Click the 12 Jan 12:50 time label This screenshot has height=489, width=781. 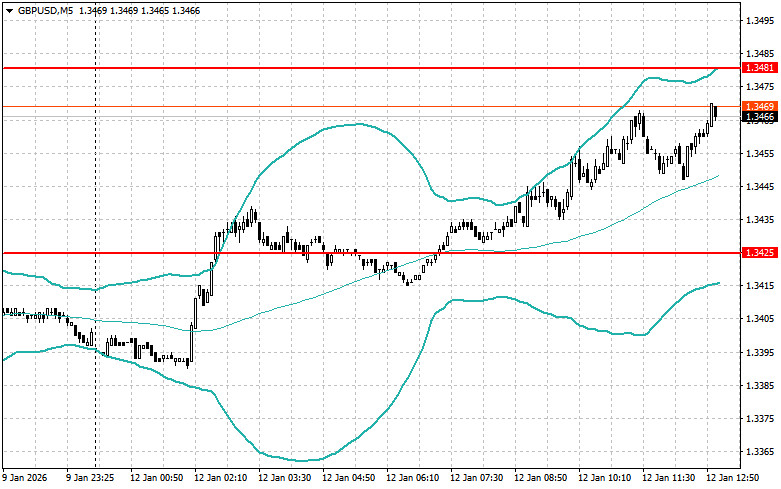tap(732, 478)
